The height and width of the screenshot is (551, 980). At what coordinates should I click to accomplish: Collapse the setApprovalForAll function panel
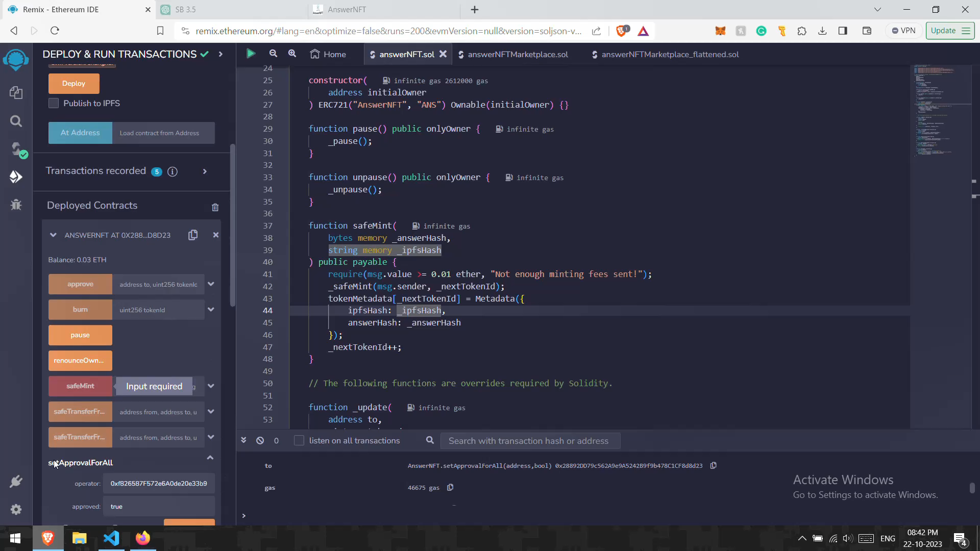click(210, 458)
